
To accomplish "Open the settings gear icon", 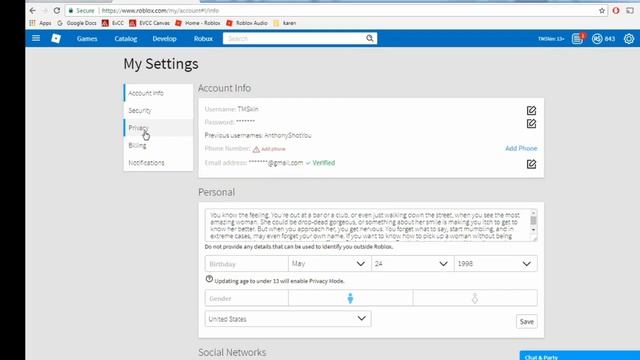I will coord(629,39).
